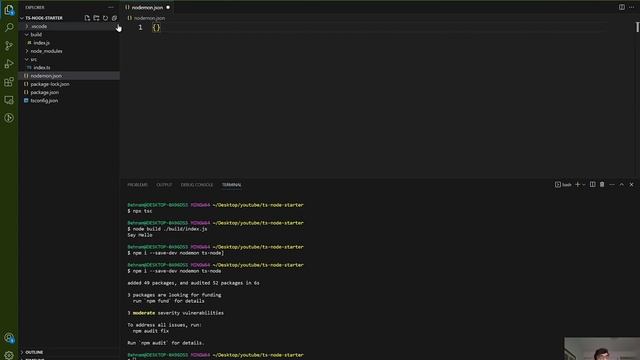Screen dimensions: 640x360
Task: Refresh the Explorer file tree
Action: (105, 18)
